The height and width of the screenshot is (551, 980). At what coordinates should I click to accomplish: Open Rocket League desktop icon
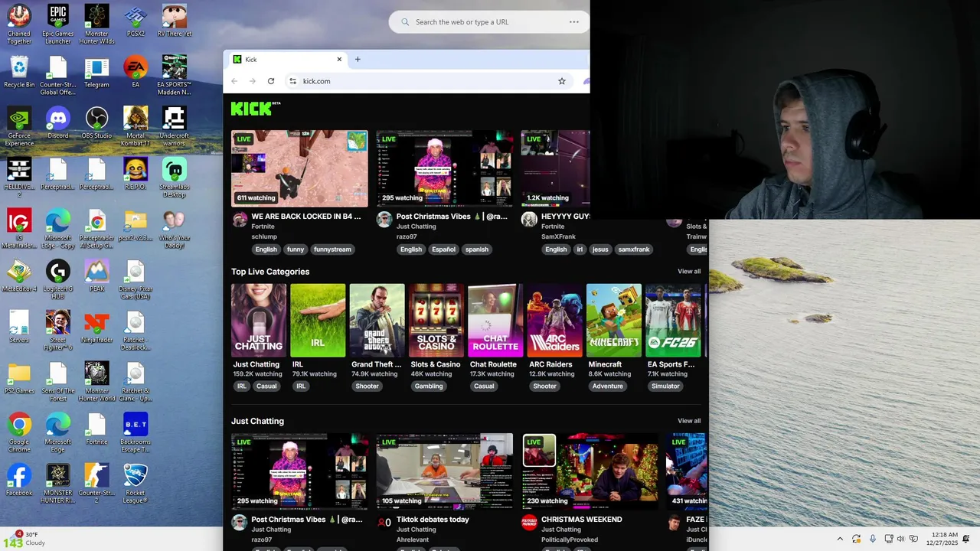tap(136, 484)
